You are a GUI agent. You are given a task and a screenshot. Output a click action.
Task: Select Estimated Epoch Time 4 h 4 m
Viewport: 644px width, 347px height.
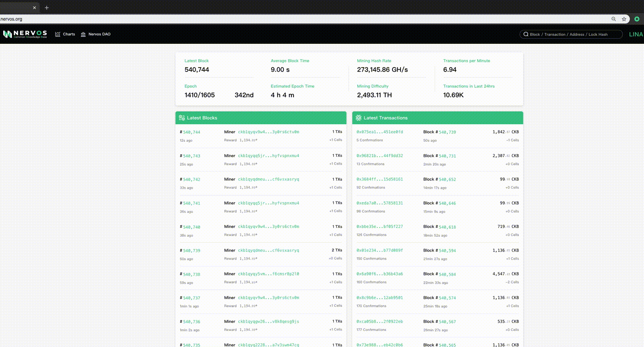coord(283,95)
